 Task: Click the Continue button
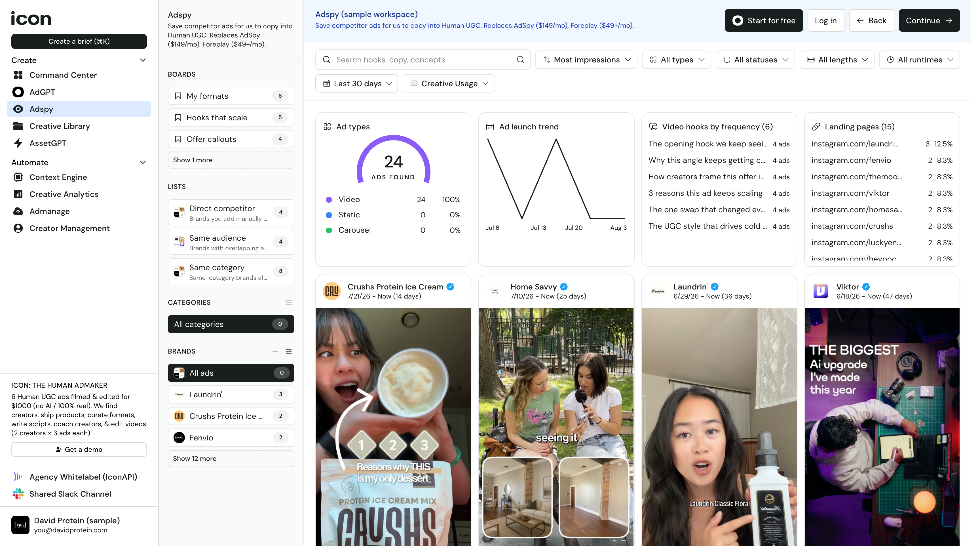[929, 20]
